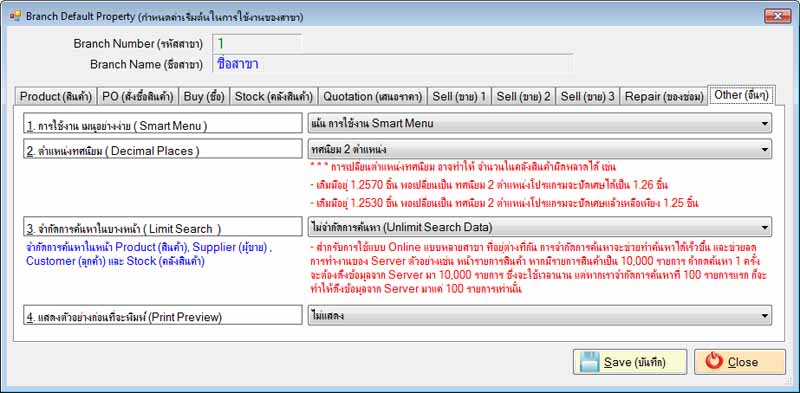Viewport: 800px width, 393px height.
Task: Click the Save (บันทึก) button
Action: [x=630, y=362]
